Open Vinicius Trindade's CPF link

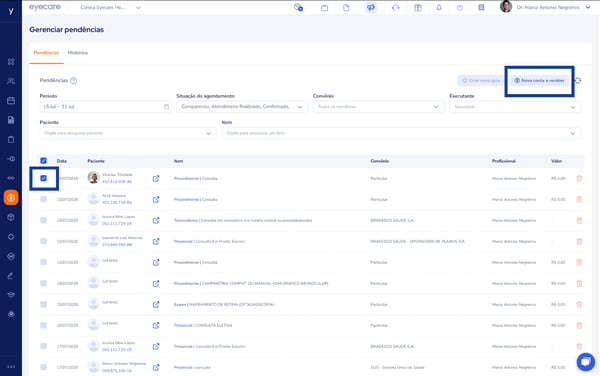117,182
